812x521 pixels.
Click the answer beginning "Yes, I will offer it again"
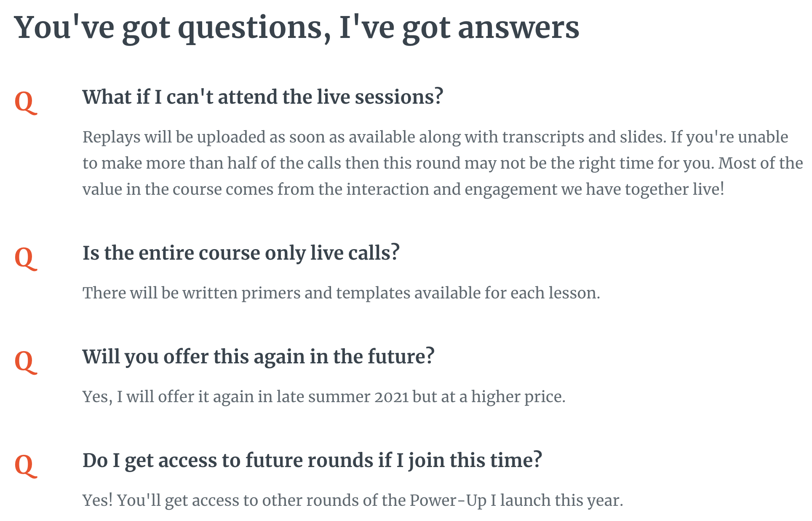coord(323,397)
